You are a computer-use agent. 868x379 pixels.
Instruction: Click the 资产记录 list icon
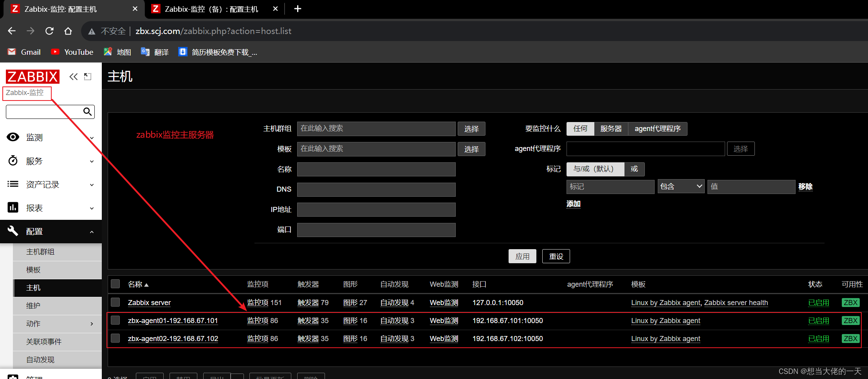point(13,184)
